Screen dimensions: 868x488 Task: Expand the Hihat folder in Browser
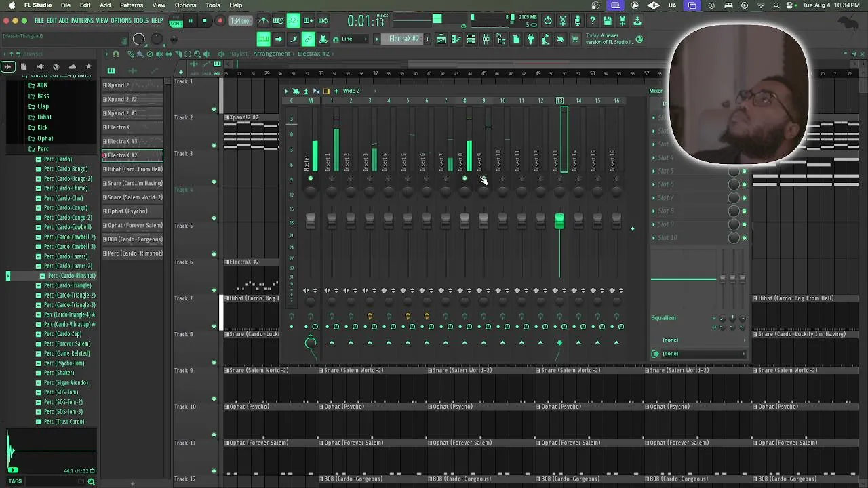[44, 117]
